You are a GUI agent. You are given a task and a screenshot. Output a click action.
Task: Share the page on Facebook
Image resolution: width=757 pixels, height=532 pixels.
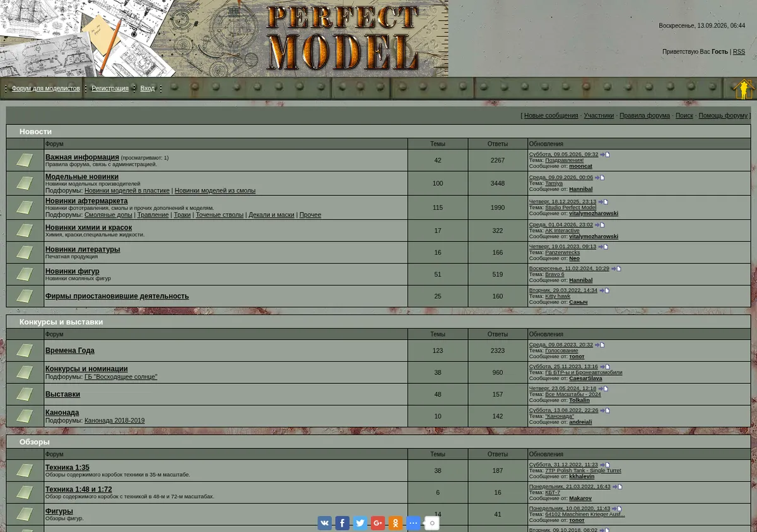(x=343, y=523)
